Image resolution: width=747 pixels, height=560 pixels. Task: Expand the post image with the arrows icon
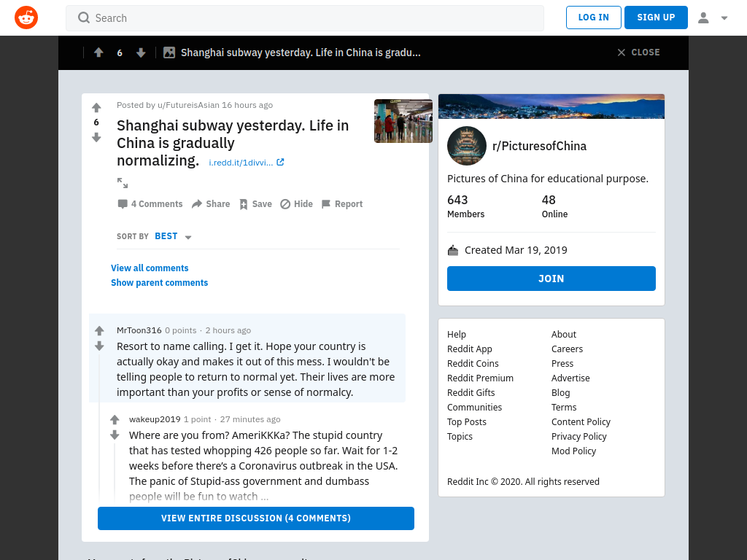pyautogui.click(x=123, y=183)
